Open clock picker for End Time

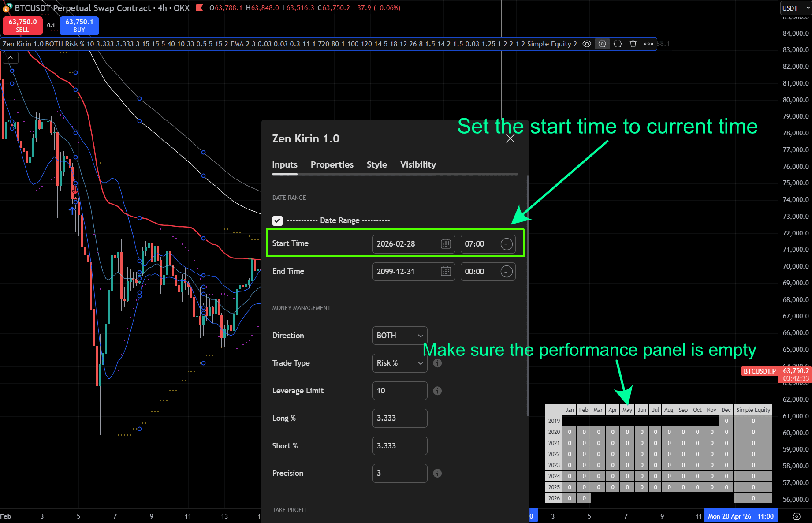(x=507, y=272)
